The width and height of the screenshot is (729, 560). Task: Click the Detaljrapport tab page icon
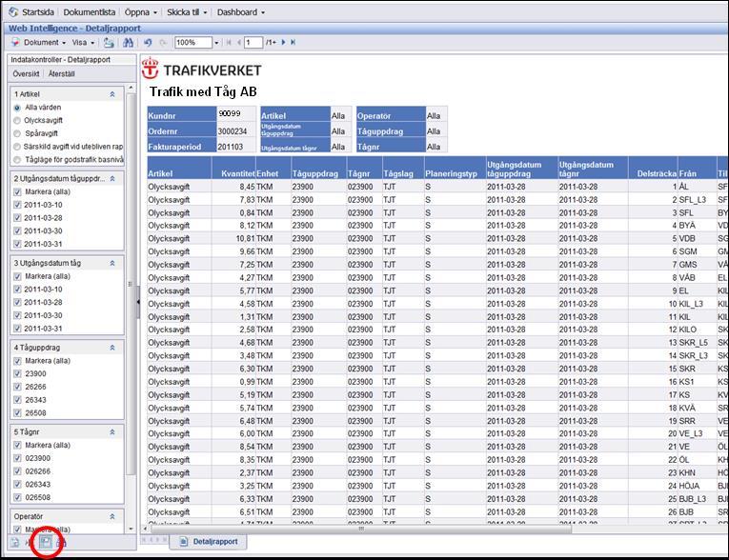(184, 541)
